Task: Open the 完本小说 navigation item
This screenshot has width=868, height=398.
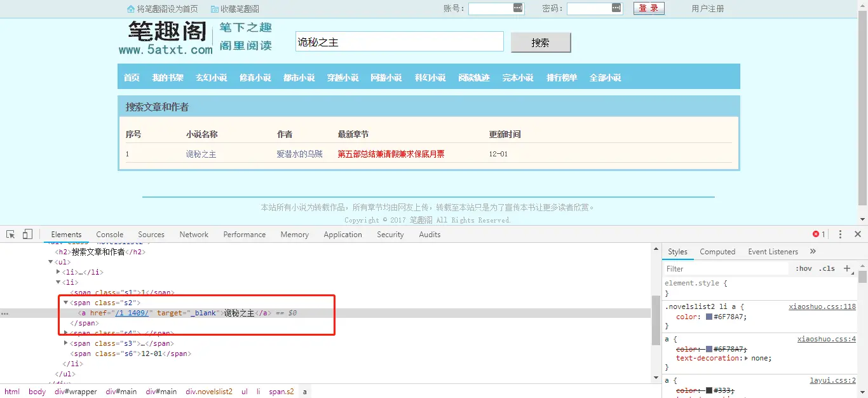Action: (x=518, y=78)
